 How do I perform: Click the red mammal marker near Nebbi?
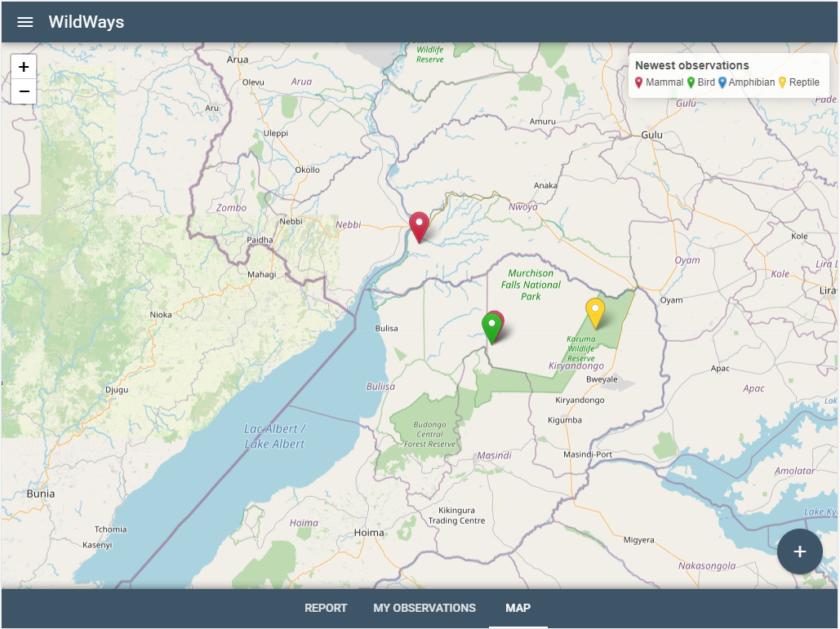click(419, 226)
